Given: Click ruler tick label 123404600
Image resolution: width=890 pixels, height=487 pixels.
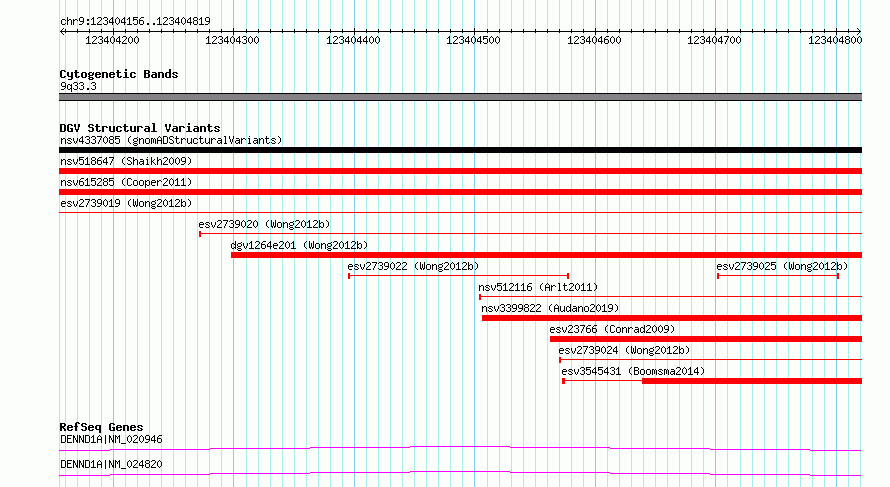Looking at the screenshot, I should [594, 40].
